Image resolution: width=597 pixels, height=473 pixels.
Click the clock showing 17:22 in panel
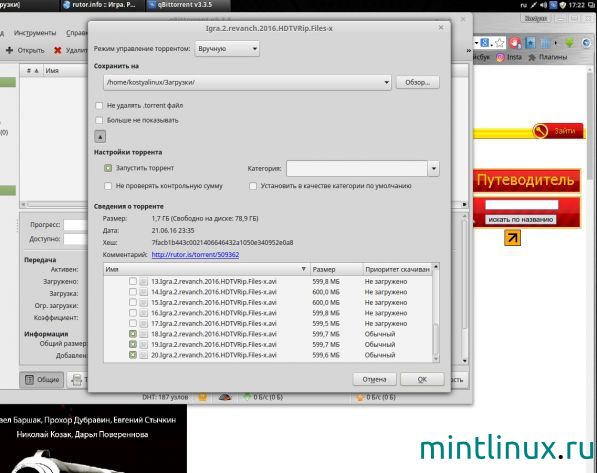pos(576,5)
